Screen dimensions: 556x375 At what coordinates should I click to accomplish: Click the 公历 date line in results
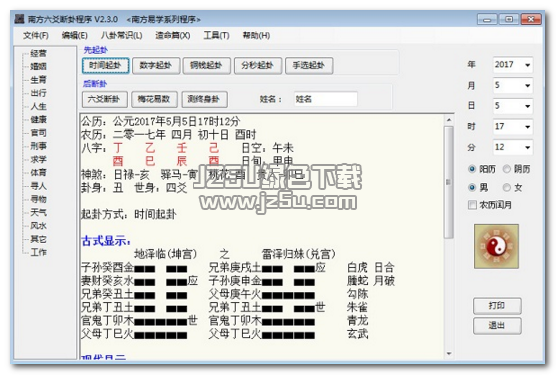[x=161, y=122]
